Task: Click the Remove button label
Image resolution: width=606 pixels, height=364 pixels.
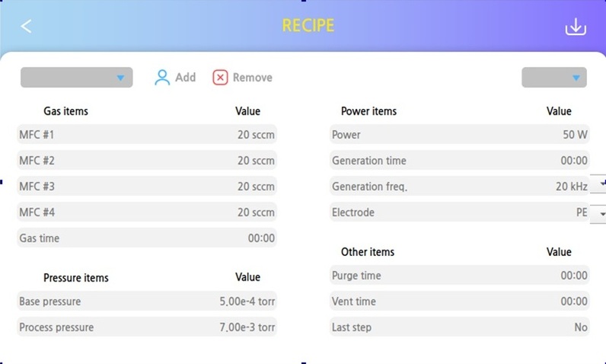Action: point(252,77)
